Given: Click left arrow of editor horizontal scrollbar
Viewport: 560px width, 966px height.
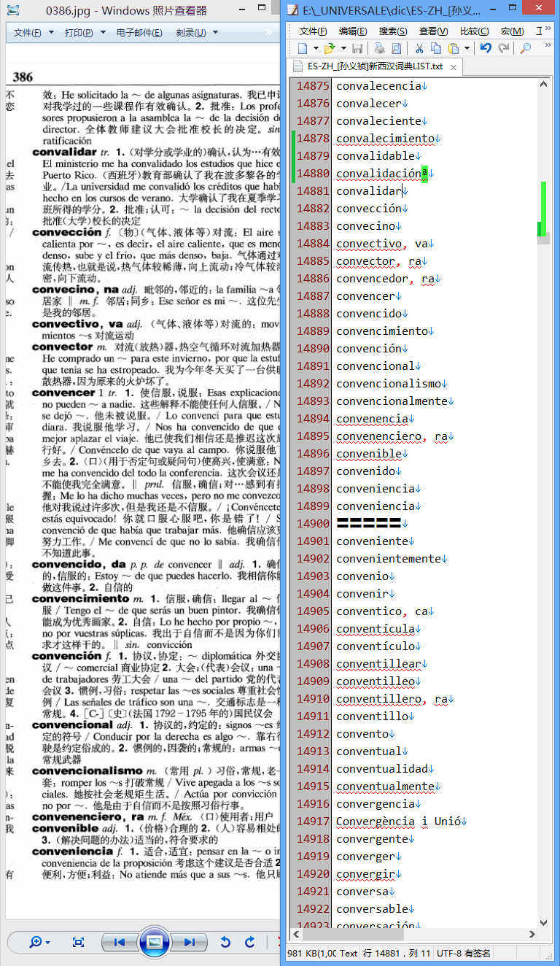Looking at the screenshot, I should (296, 933).
